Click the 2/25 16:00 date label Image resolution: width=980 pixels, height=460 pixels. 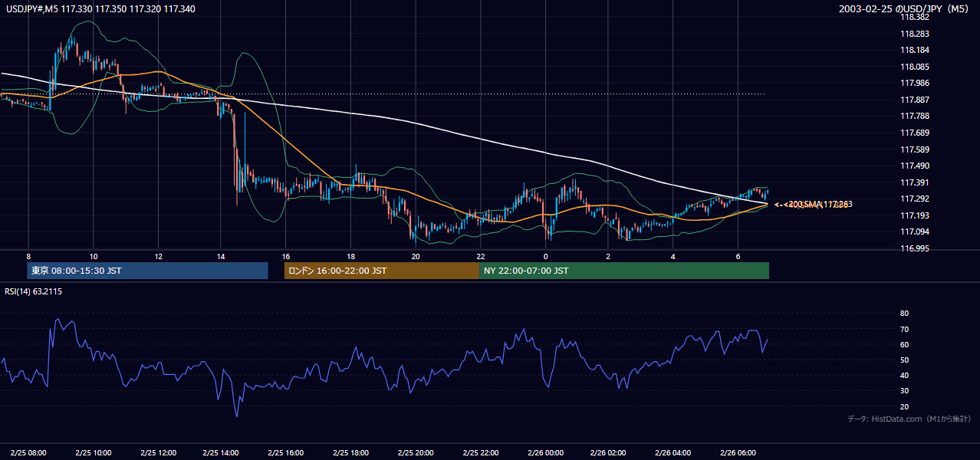[286, 452]
